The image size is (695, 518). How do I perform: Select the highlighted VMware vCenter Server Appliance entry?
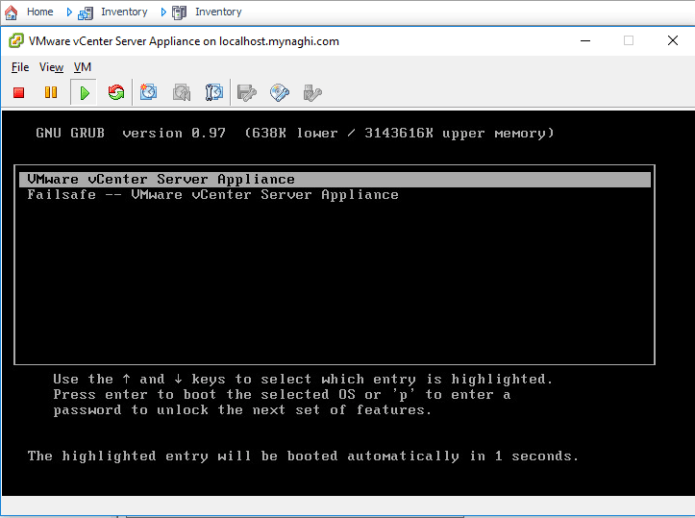tap(161, 179)
